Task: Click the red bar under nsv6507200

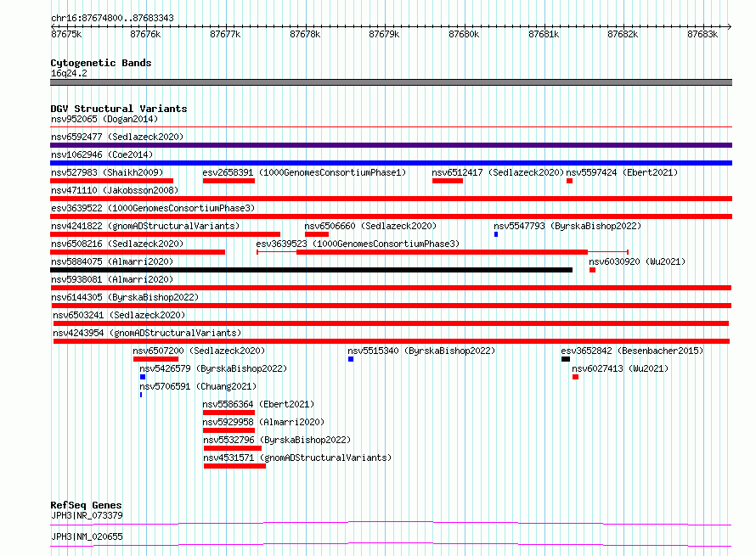Action: pos(155,359)
